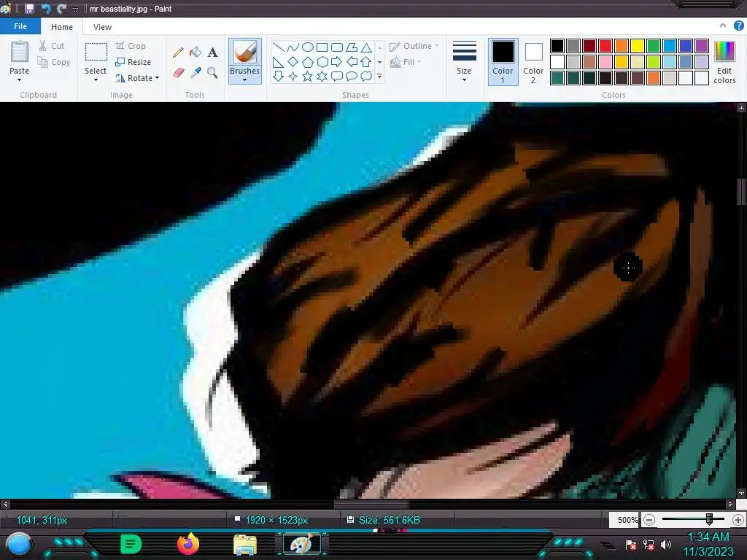Image resolution: width=747 pixels, height=560 pixels.
Task: Click the vertical scrollbar thumb
Action: click(741, 192)
